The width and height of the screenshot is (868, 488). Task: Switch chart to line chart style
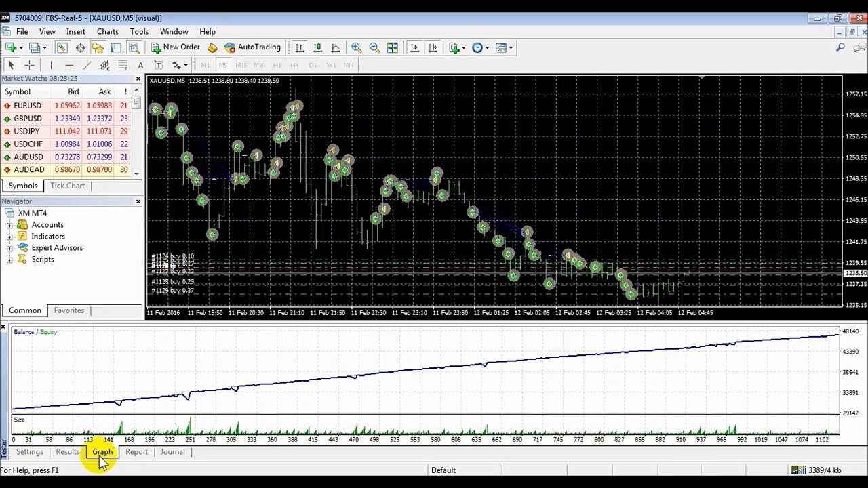(x=336, y=47)
